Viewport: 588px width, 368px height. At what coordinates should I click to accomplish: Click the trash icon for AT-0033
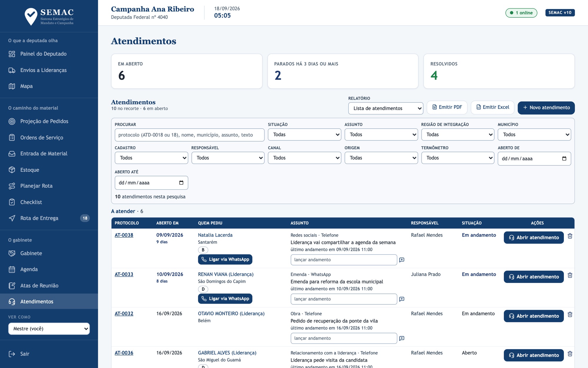570,275
